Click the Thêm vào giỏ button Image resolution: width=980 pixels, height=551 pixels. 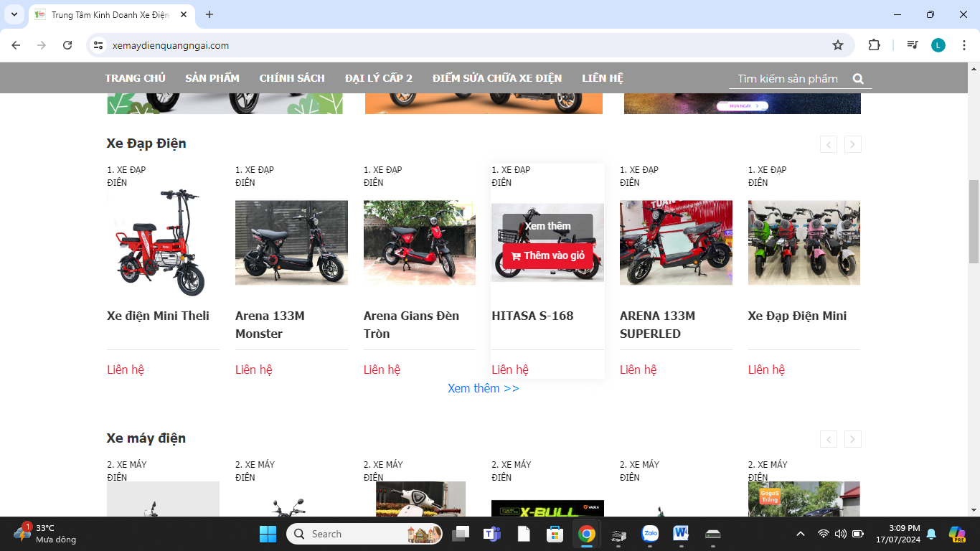[x=547, y=256]
